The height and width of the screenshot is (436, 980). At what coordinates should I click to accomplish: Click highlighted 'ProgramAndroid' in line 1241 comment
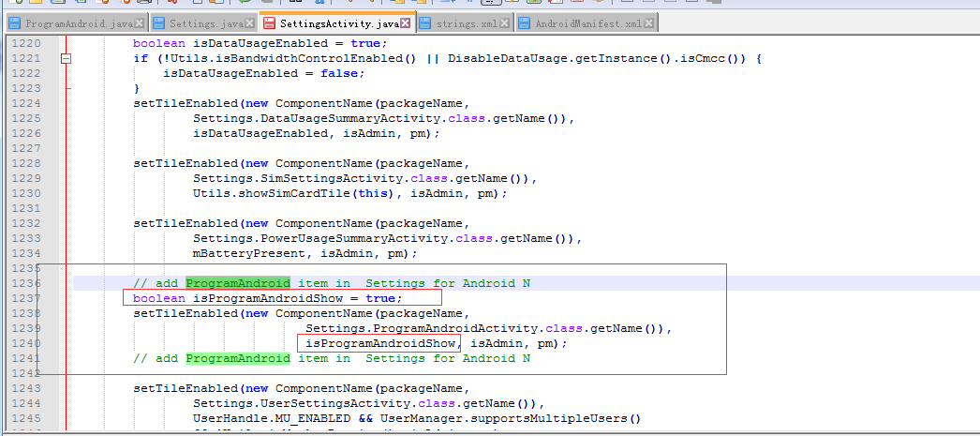pos(238,358)
